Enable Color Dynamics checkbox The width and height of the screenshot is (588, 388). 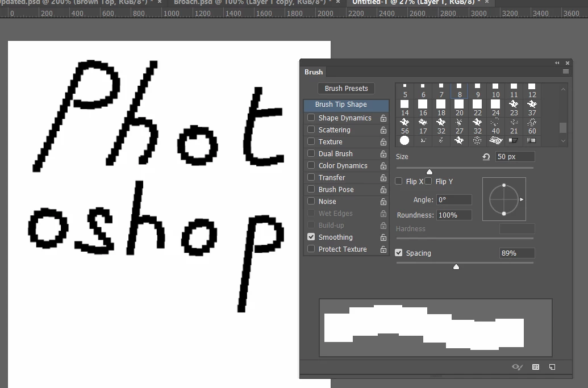pyautogui.click(x=311, y=165)
